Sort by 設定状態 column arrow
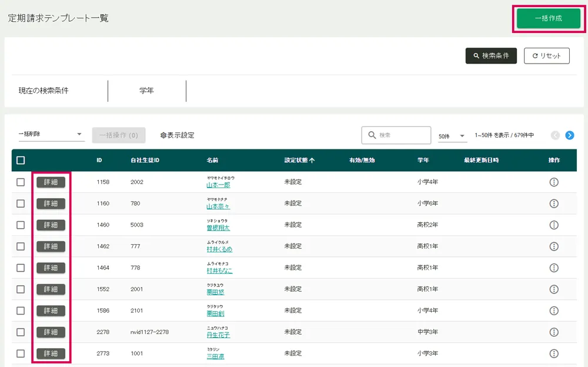The image size is (588, 367). [312, 161]
